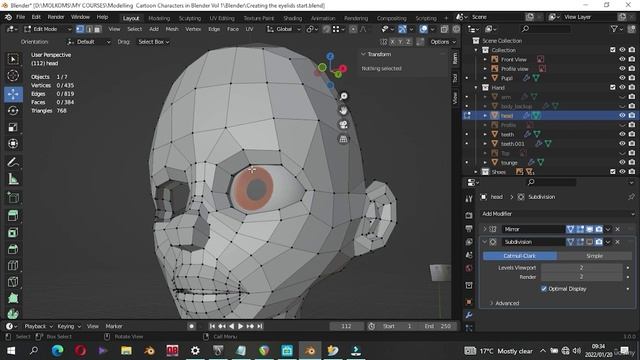Open the Modifier properties wrench tab
Image resolution: width=640 pixels, height=360 pixels.
[x=469, y=315]
